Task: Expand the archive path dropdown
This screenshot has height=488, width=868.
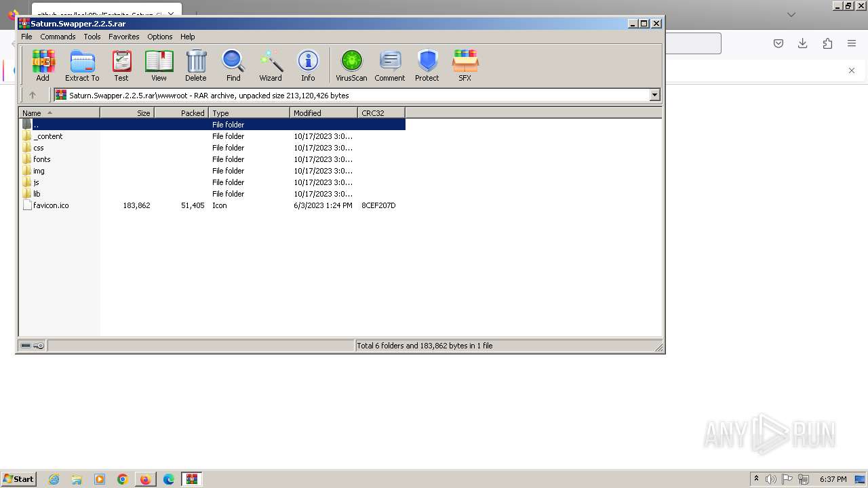Action: (x=655, y=96)
